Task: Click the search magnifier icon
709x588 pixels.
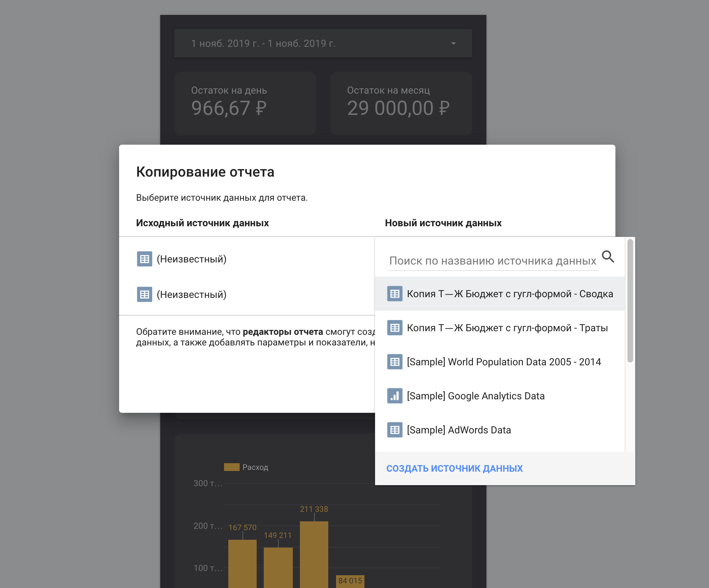Action: 608,256
